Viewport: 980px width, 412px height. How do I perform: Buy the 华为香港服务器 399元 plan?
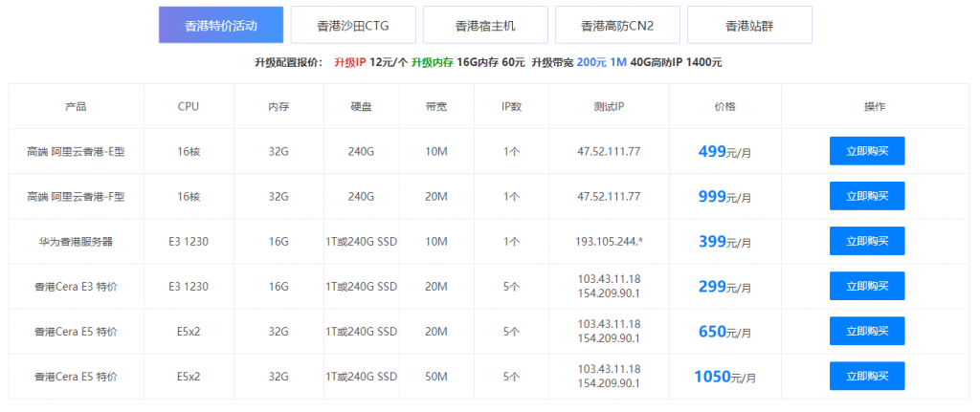point(867,241)
